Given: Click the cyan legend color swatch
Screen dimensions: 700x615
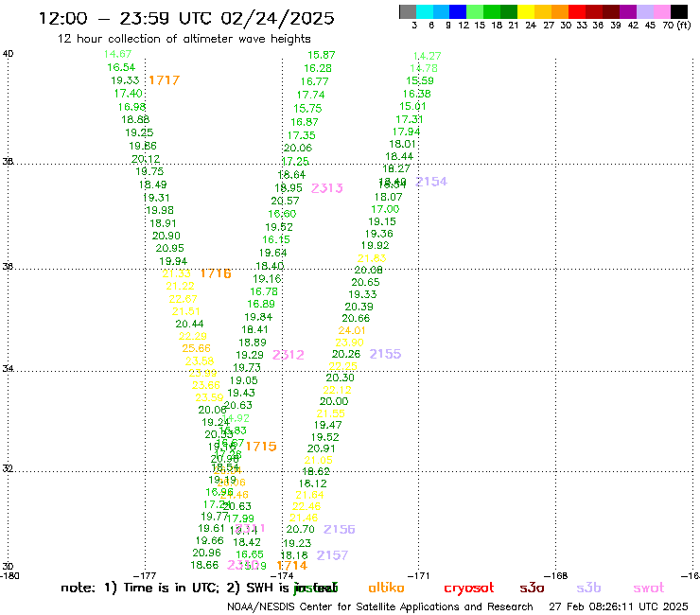Looking at the screenshot, I should (425, 11).
